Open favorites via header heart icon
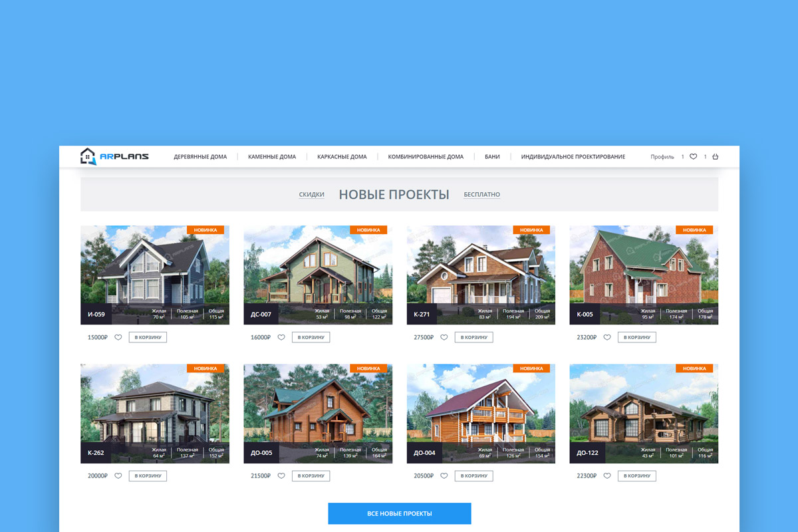This screenshot has height=532, width=798. click(x=693, y=157)
